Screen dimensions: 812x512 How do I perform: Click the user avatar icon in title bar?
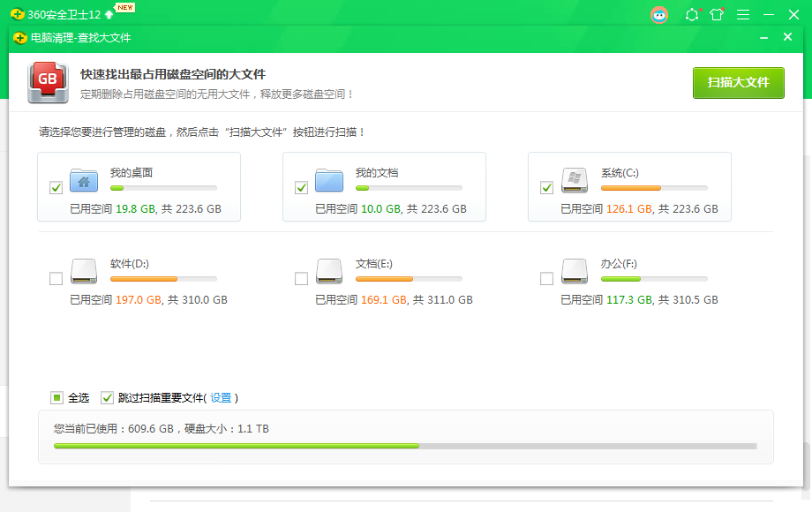point(659,15)
